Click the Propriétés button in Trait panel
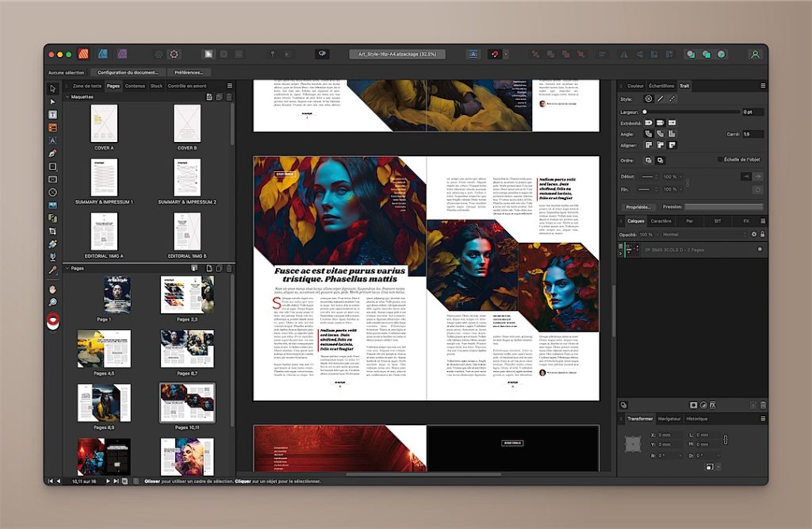 tap(638, 207)
